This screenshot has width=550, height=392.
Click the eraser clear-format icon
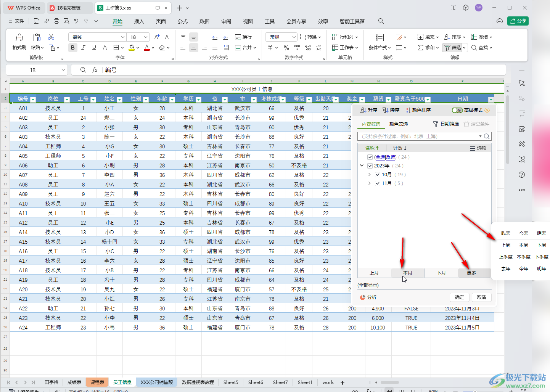coord(162,48)
